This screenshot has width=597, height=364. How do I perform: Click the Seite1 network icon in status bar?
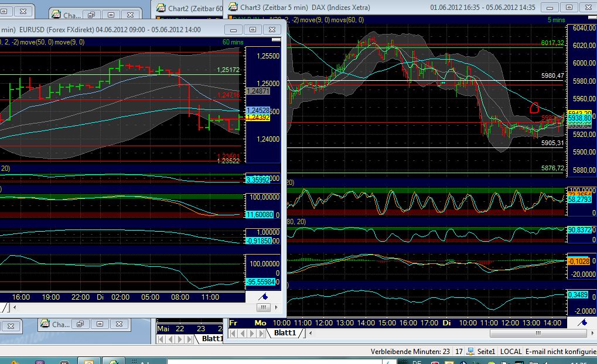pyautogui.click(x=471, y=352)
